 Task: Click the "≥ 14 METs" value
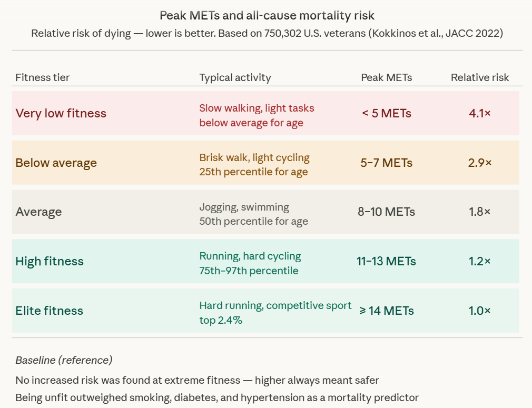[x=386, y=311]
